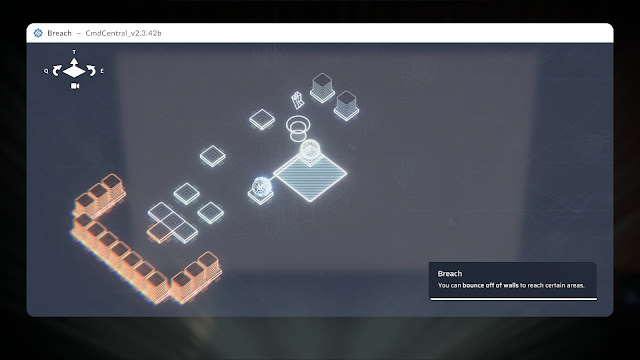Select the sphere atop the striped platform

310,149
